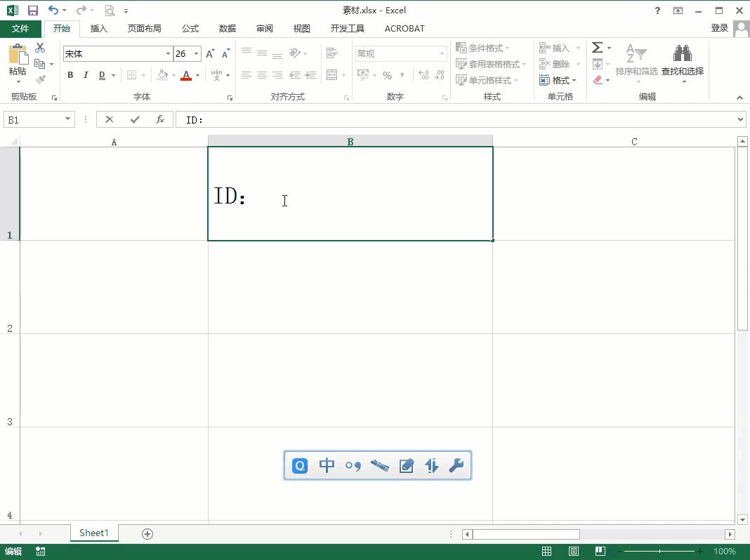750x560 pixels.
Task: Click the macro recording status bar icon
Action: [x=41, y=552]
